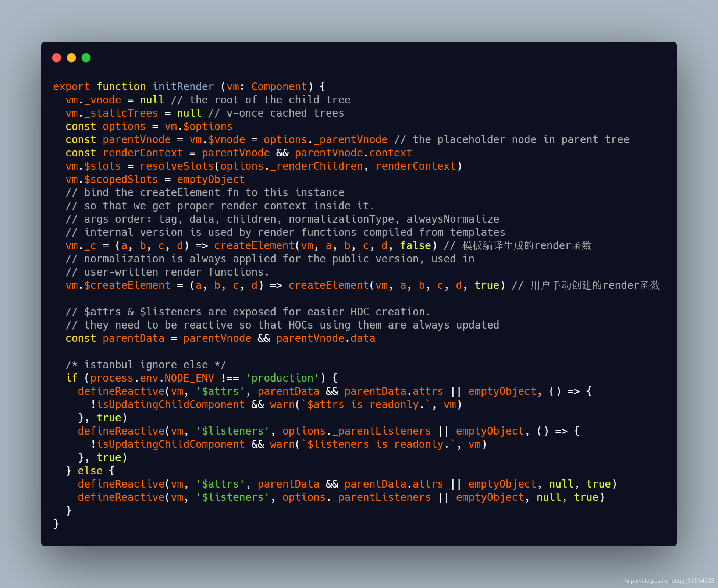718x588 pixels.
Task: Click parentVnode.context expression
Action: coord(353,153)
